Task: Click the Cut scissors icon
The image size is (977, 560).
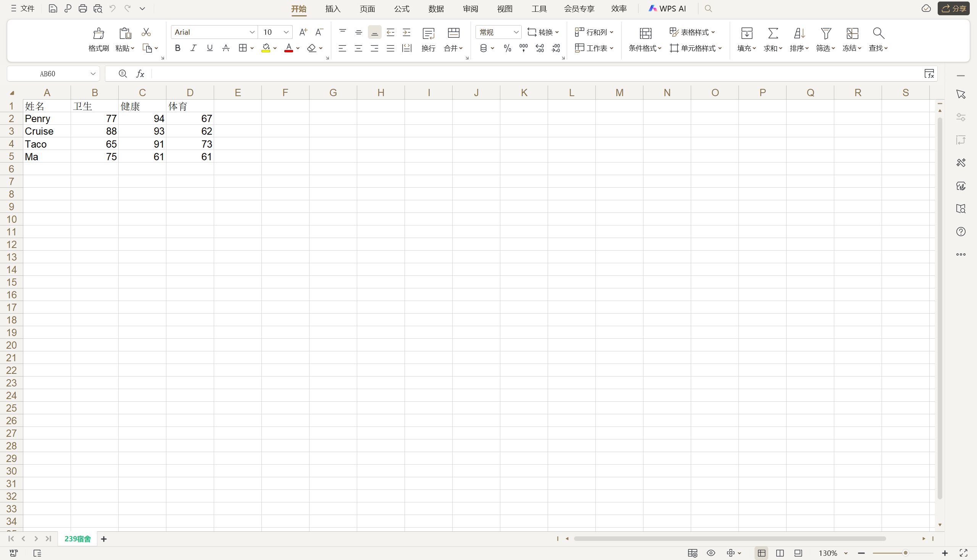Action: [146, 32]
